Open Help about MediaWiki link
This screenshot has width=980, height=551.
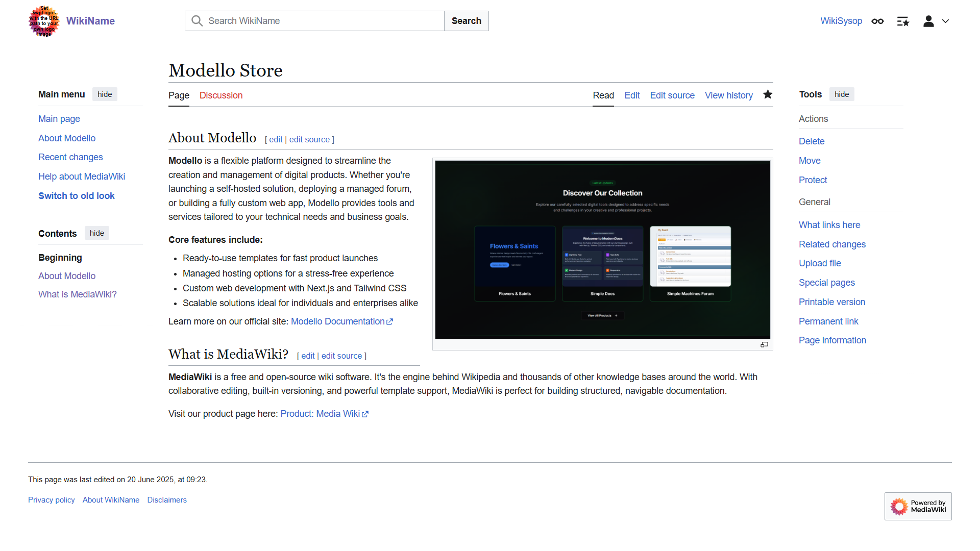(x=82, y=177)
